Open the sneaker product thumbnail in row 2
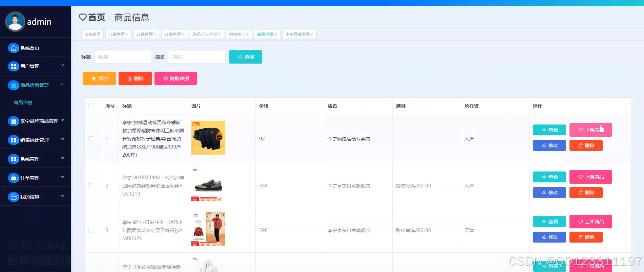This screenshot has height=272, width=644. pyautogui.click(x=208, y=185)
